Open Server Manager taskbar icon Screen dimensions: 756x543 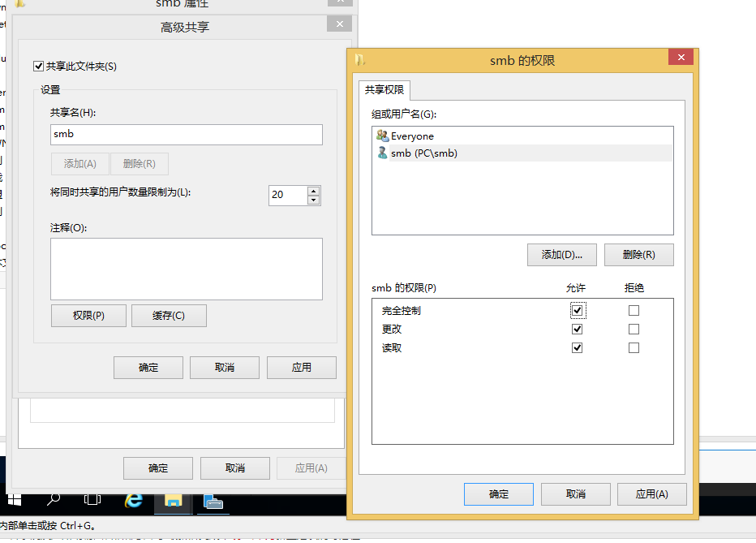(x=213, y=501)
